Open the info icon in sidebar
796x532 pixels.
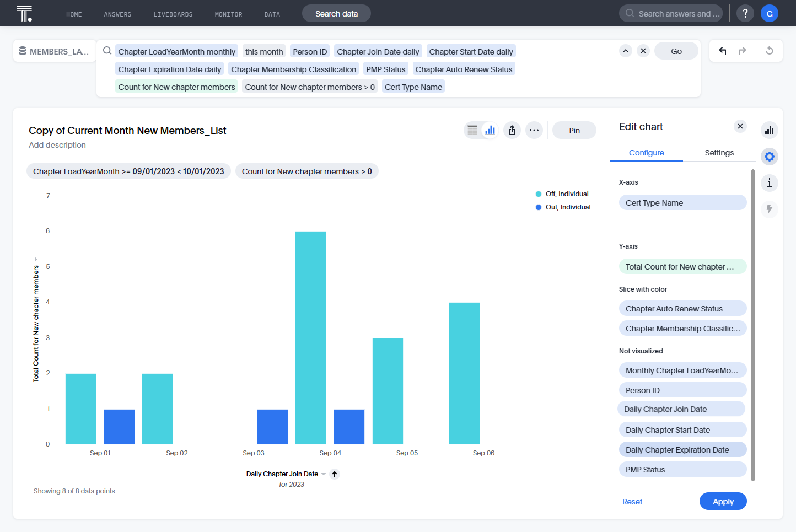click(x=770, y=183)
